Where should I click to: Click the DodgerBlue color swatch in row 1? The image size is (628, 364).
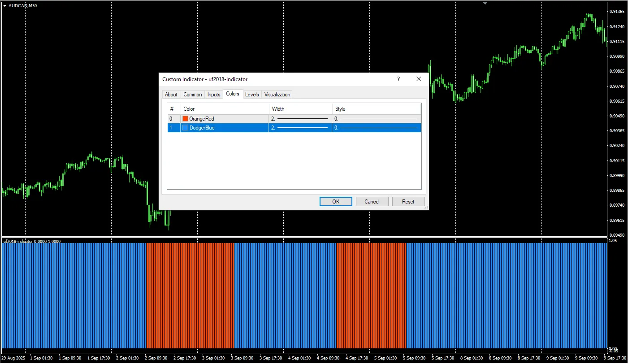click(x=185, y=128)
